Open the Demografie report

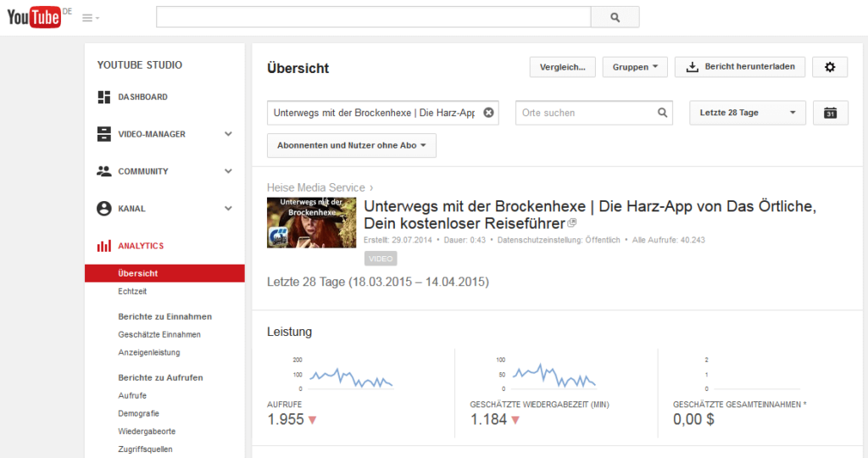click(x=138, y=414)
